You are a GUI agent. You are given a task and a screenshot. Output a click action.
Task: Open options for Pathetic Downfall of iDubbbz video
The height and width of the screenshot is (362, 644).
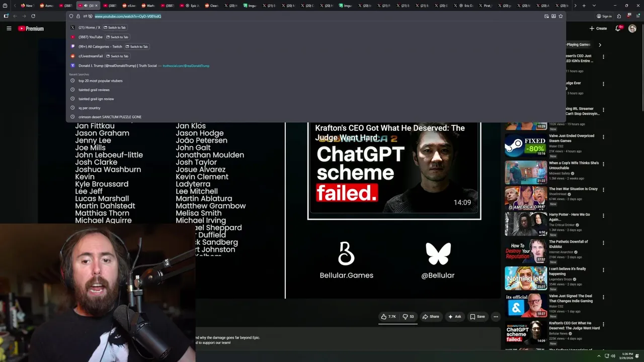603,243
